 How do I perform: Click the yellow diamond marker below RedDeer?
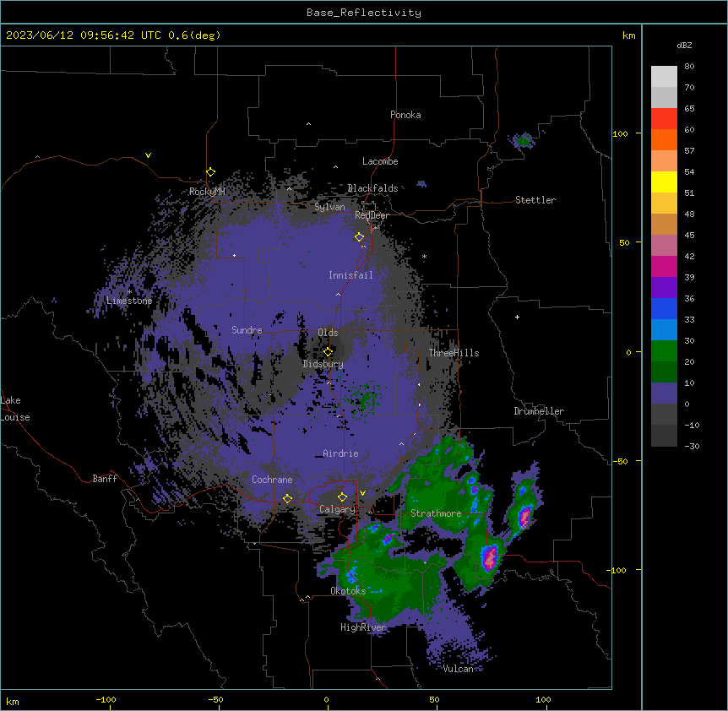(x=360, y=237)
